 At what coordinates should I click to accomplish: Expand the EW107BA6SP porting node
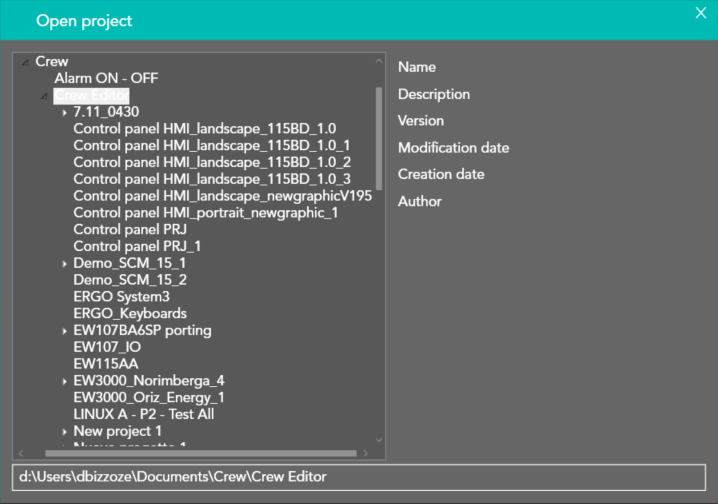(64, 331)
